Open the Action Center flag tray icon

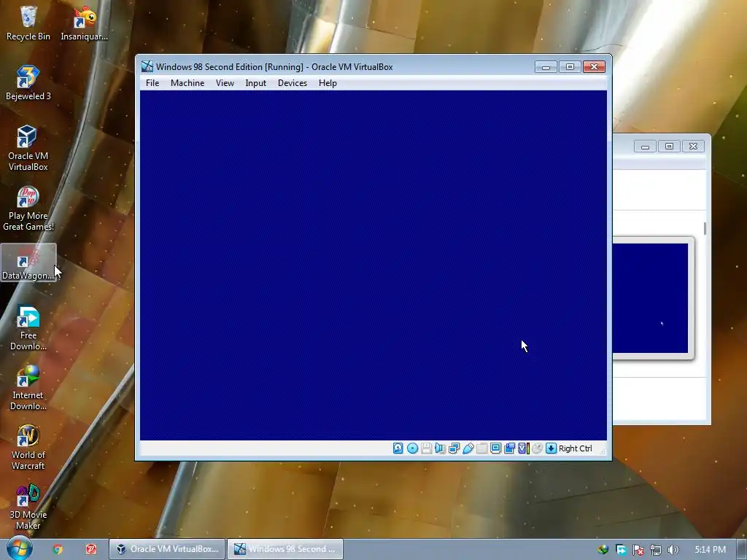(x=638, y=550)
